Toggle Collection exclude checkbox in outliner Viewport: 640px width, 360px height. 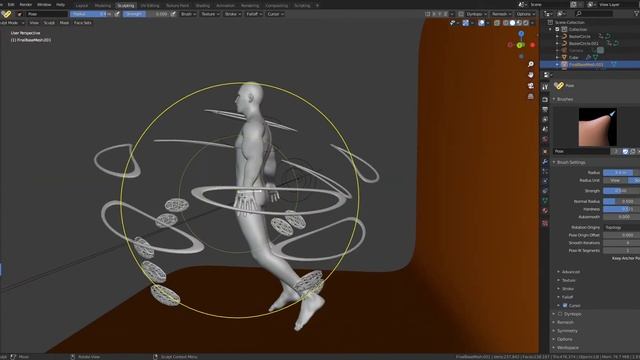pos(558,29)
